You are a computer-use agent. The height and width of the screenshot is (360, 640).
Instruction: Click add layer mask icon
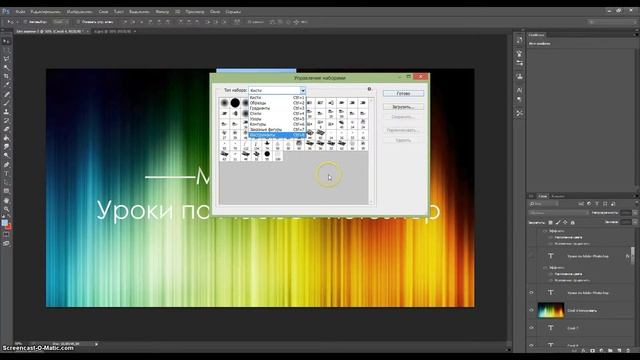[x=592, y=350]
